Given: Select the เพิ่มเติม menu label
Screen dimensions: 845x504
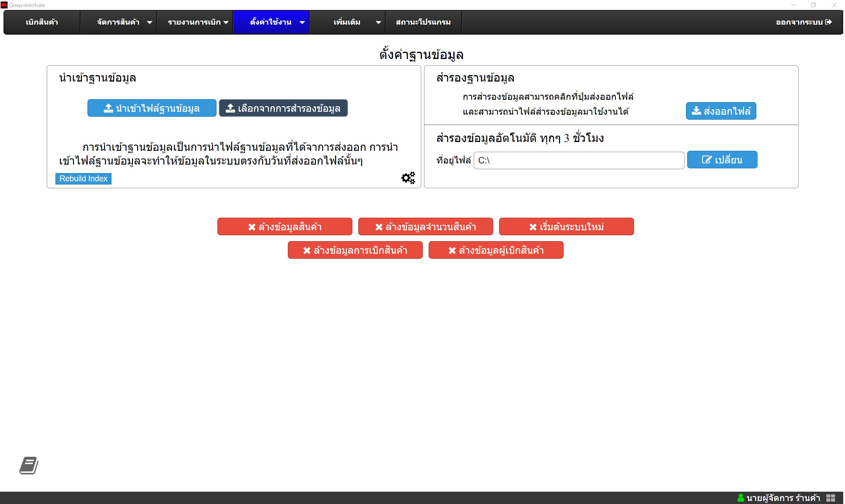Looking at the screenshot, I should (347, 22).
